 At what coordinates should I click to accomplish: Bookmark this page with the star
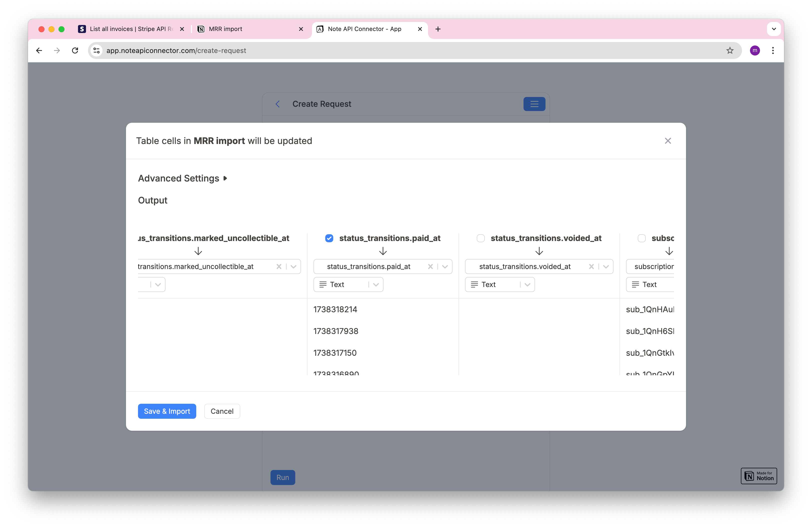click(x=730, y=50)
